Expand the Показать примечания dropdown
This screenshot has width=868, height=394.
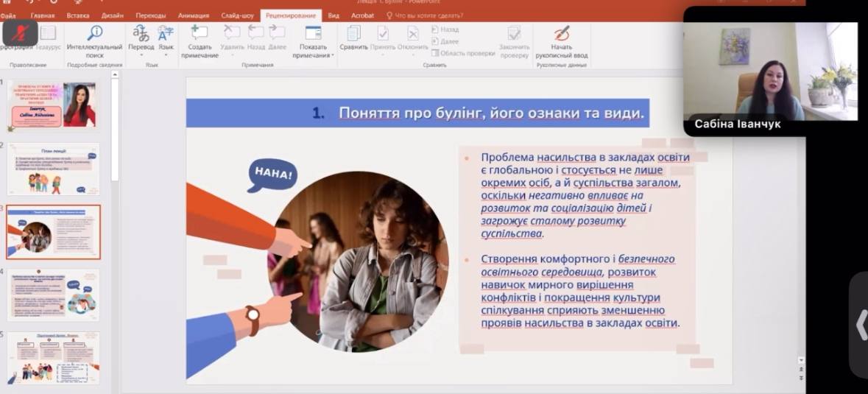pos(313,55)
